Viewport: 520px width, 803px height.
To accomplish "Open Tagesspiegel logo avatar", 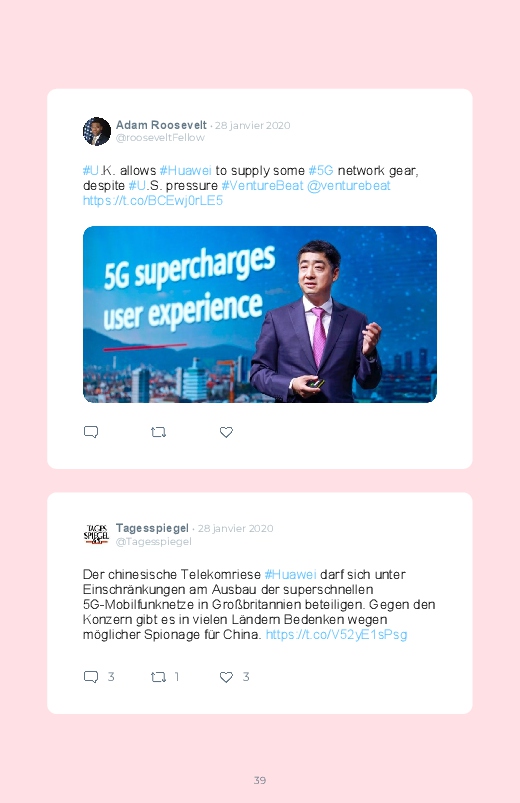I will point(97,534).
